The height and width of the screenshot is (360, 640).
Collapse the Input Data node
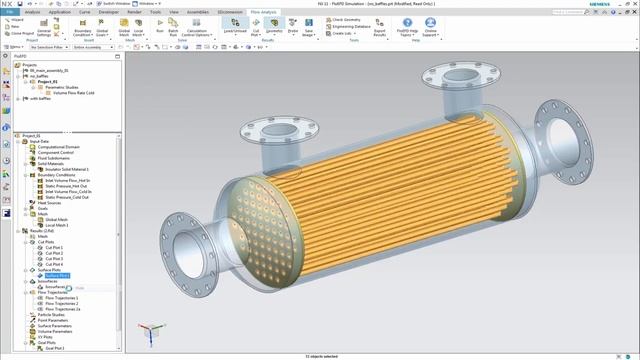coord(18,142)
